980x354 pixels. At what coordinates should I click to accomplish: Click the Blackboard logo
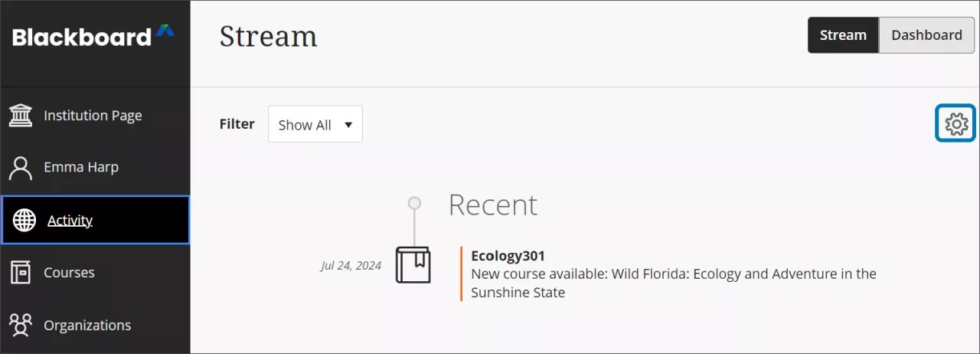click(x=93, y=36)
